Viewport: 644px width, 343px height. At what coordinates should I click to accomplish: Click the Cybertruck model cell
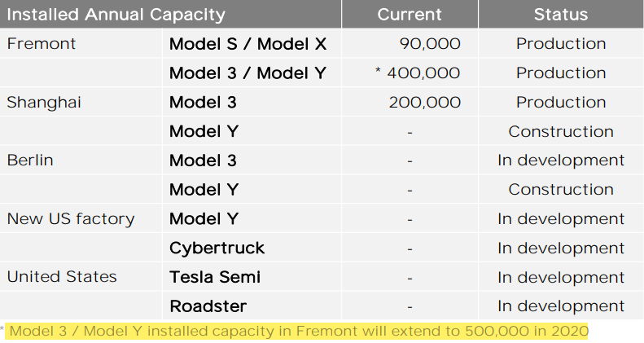click(x=217, y=248)
